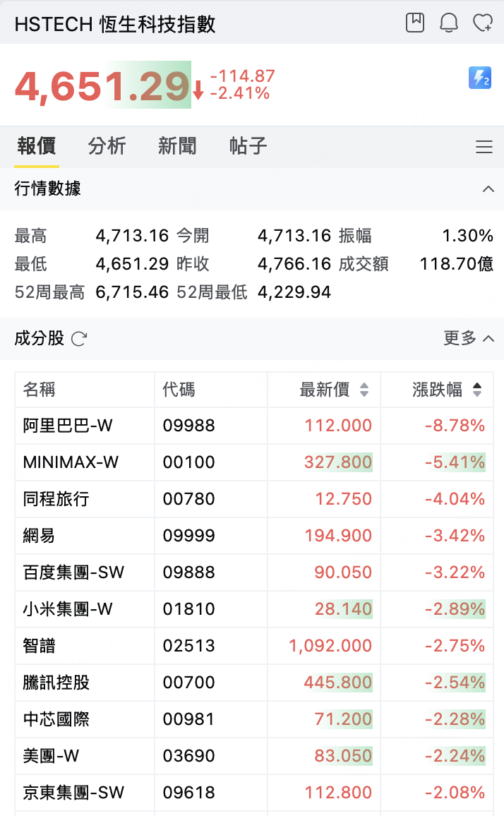Click the change -8.78%
The height and width of the screenshot is (816, 504).
pyautogui.click(x=455, y=426)
